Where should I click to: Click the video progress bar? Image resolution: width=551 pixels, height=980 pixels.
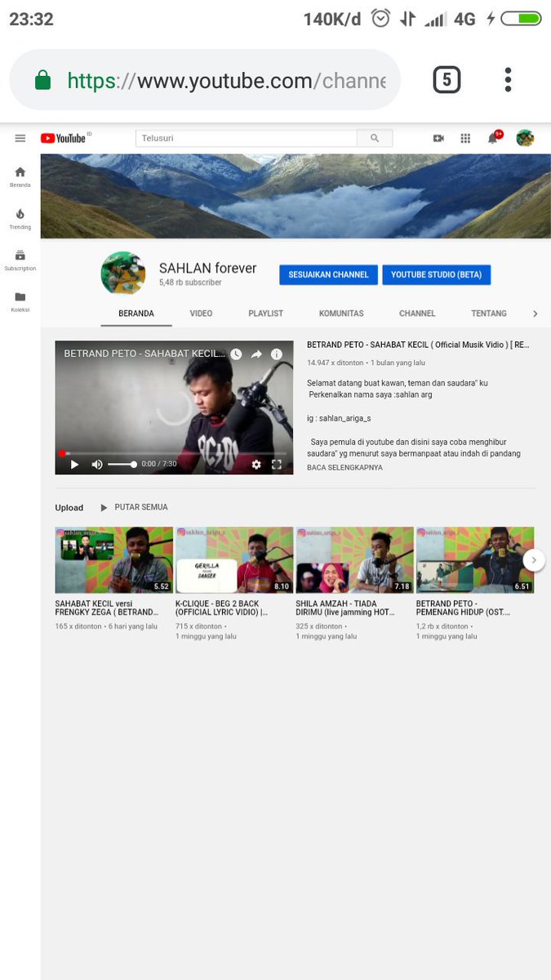tap(174, 452)
